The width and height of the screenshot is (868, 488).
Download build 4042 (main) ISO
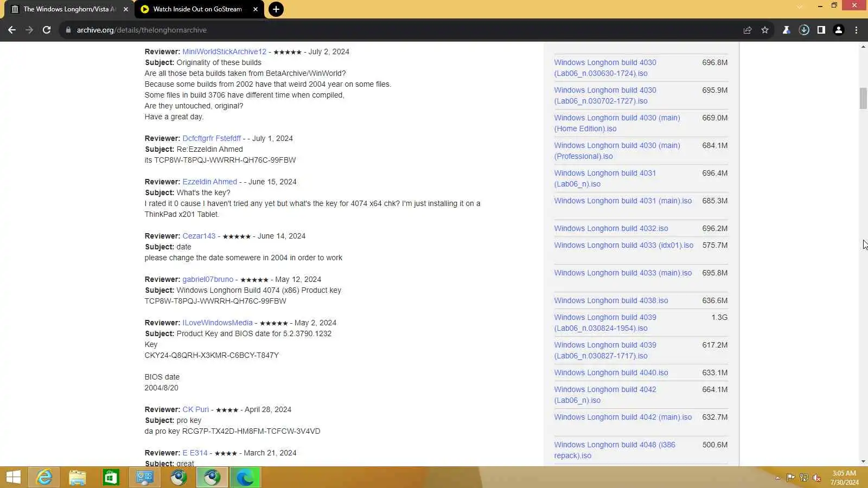click(x=623, y=417)
